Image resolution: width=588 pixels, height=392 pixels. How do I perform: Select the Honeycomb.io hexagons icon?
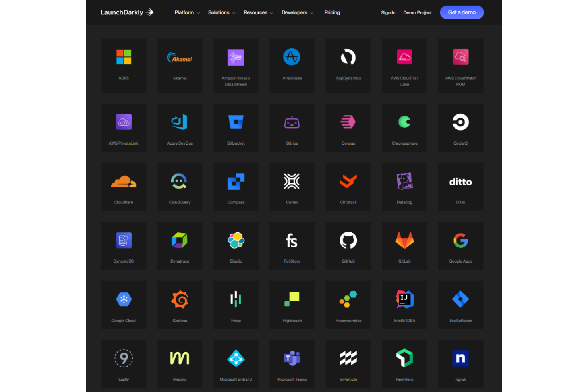tap(348, 299)
